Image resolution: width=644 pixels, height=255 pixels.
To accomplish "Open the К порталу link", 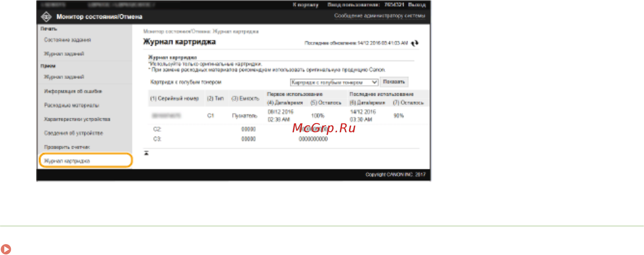I will pyautogui.click(x=305, y=5).
